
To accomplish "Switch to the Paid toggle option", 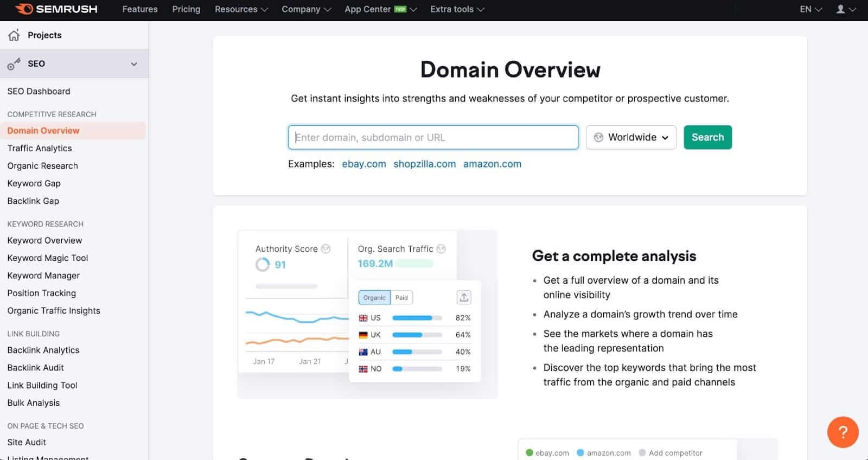I will pyautogui.click(x=401, y=297).
